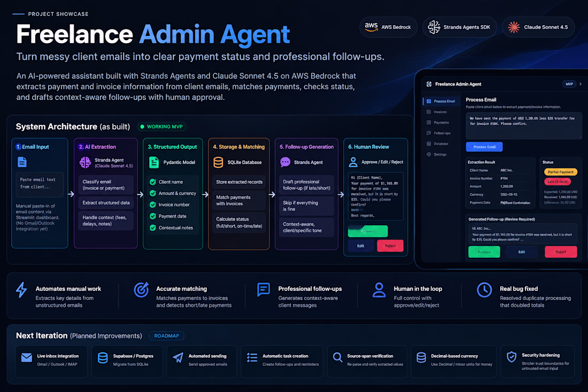This screenshot has width=588, height=392.
Task: Select Process Email in the dashboard sidebar
Action: coord(440,101)
